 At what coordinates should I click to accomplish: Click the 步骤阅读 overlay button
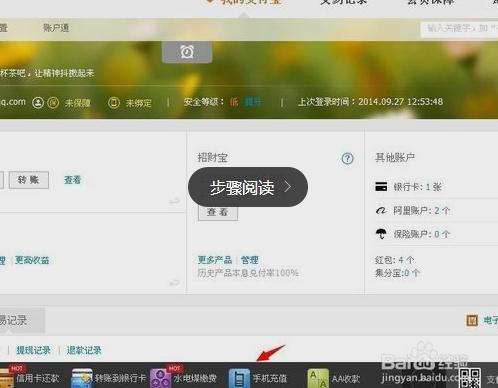(x=248, y=187)
